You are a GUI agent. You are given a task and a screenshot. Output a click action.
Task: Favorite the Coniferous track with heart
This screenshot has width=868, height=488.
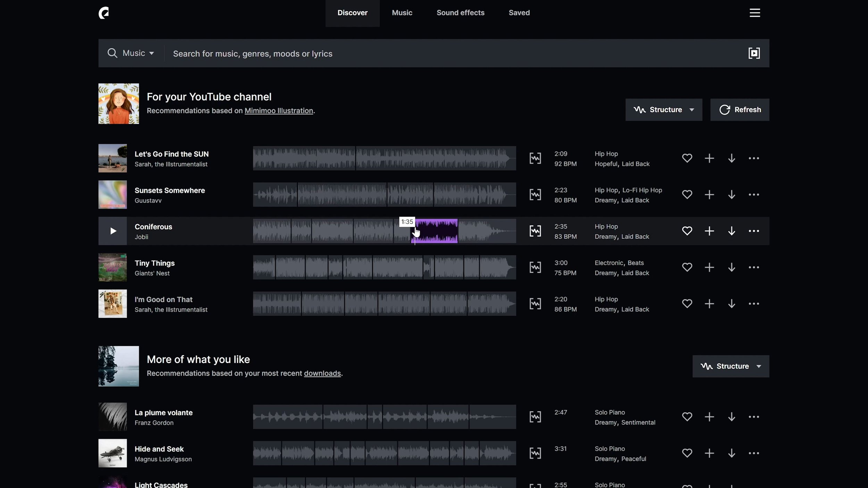[x=687, y=231]
